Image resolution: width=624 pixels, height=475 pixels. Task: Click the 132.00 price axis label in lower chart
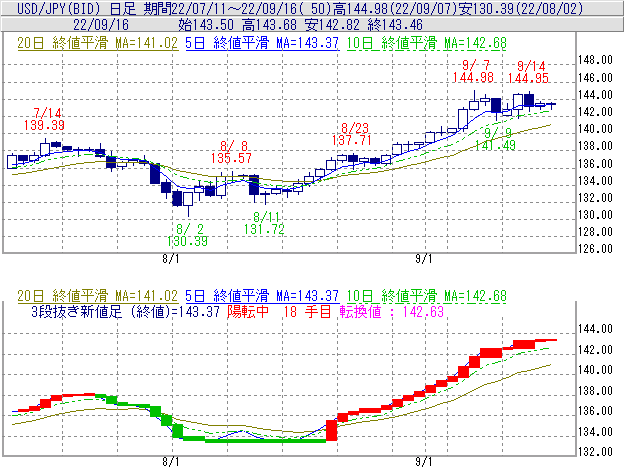pyautogui.click(x=595, y=452)
